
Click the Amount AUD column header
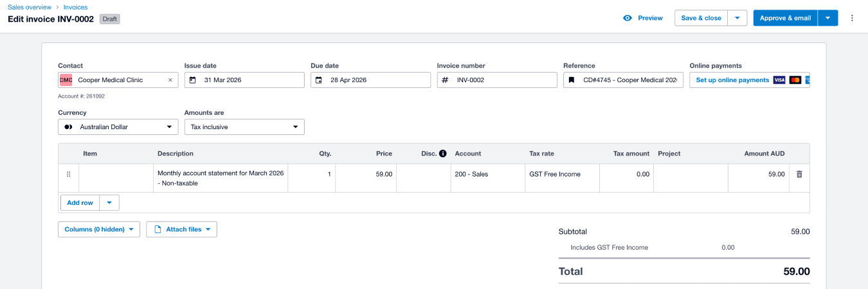coord(764,153)
